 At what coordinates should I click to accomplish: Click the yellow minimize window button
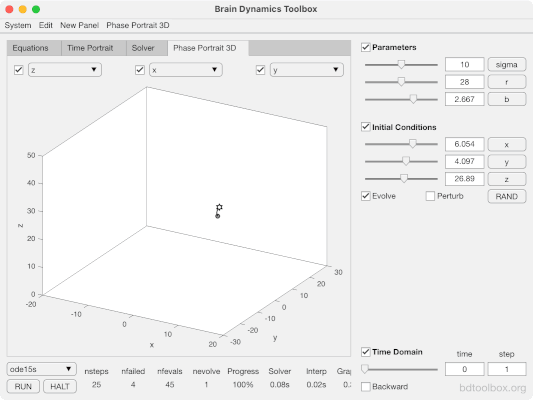coord(22,9)
